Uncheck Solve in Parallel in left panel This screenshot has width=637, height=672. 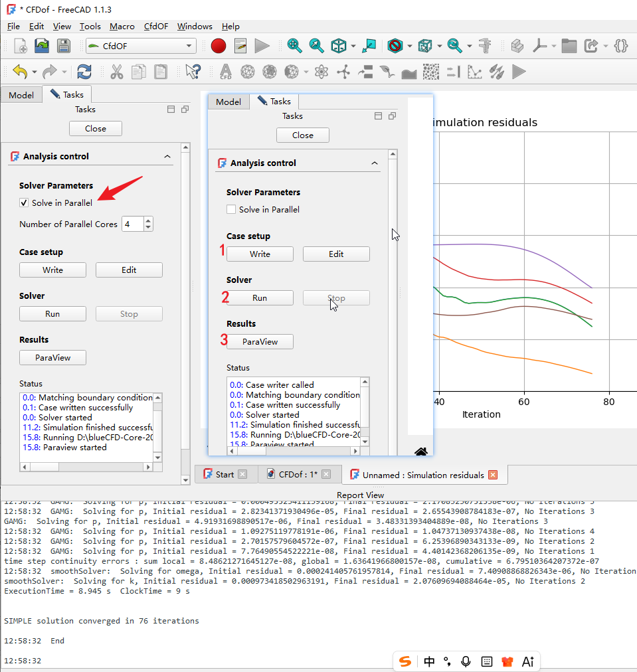coord(24,203)
